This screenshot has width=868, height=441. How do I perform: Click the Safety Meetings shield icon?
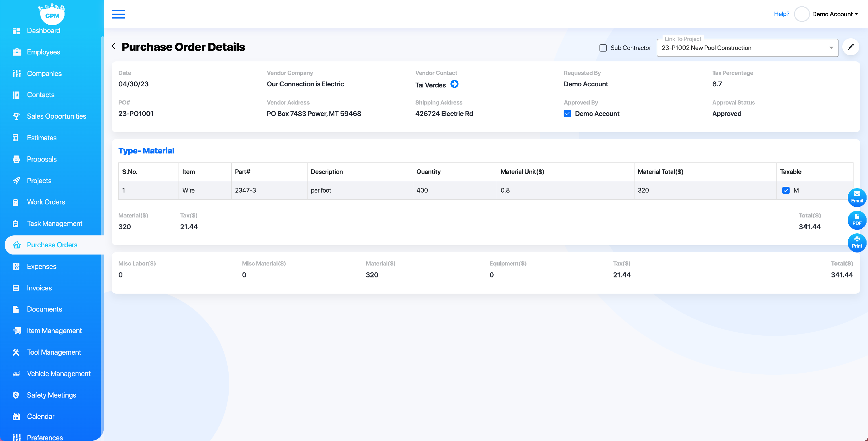click(x=16, y=395)
